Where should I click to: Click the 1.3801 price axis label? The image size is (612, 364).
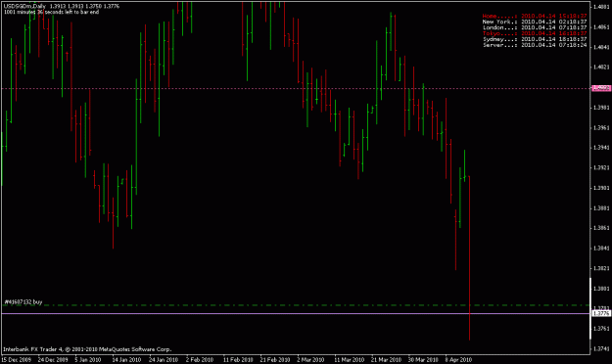(601, 289)
